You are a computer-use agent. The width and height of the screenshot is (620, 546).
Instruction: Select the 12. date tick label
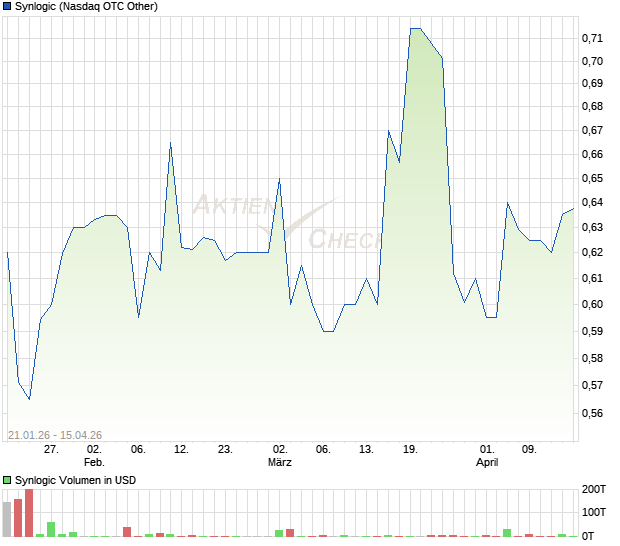(x=181, y=450)
